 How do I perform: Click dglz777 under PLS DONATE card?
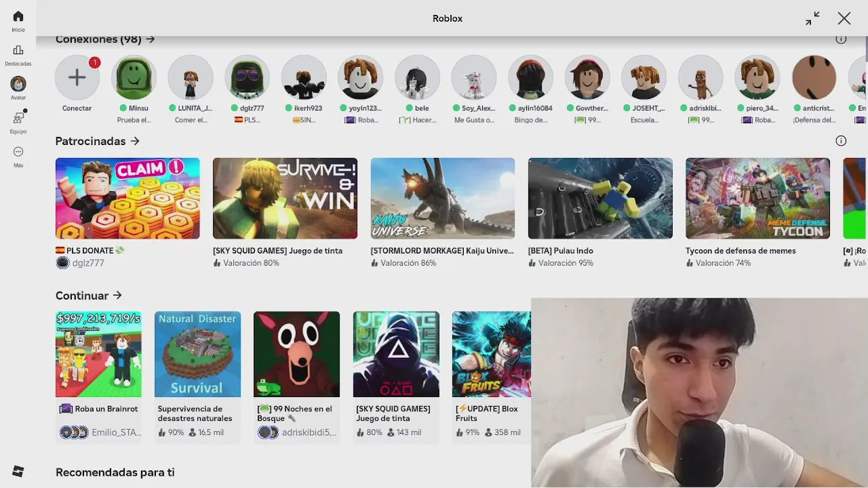click(87, 263)
